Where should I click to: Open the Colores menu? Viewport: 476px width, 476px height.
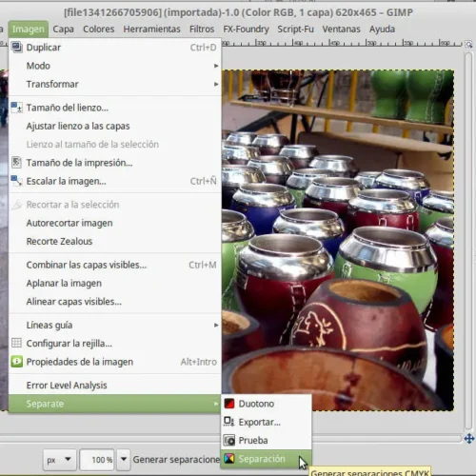click(x=99, y=30)
